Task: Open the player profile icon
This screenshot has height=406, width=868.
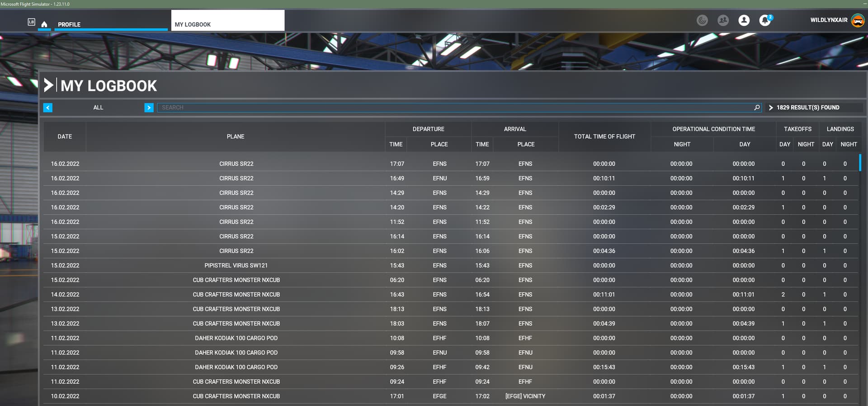Action: (x=744, y=20)
